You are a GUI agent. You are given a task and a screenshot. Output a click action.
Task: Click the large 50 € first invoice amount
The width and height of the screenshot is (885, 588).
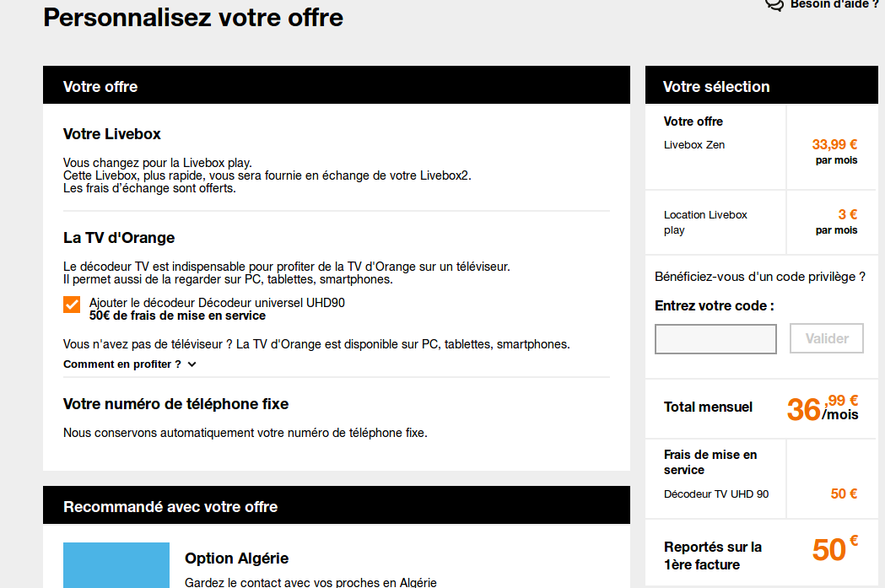tap(834, 549)
